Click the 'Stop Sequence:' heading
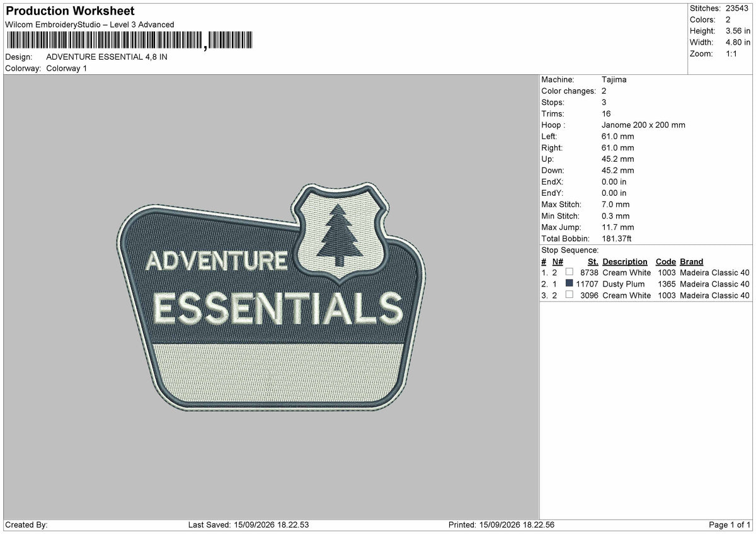Viewport: 756px width, 534px height. pos(570,250)
